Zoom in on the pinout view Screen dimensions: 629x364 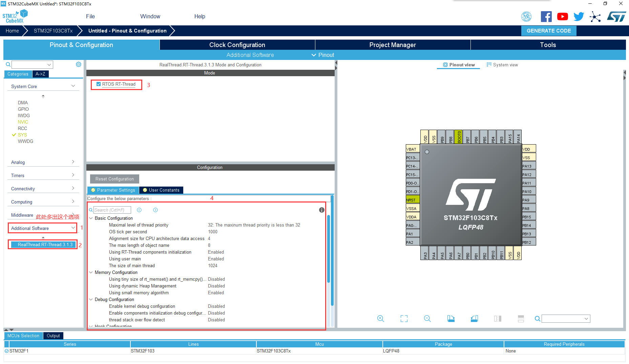point(380,319)
